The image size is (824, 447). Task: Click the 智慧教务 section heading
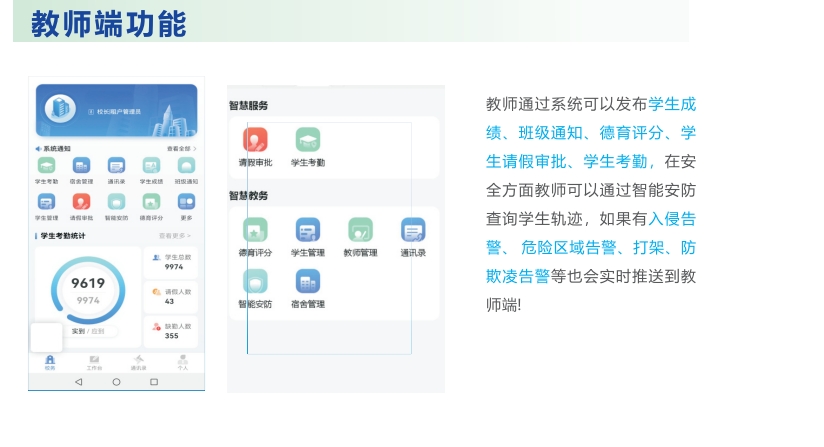point(249,196)
